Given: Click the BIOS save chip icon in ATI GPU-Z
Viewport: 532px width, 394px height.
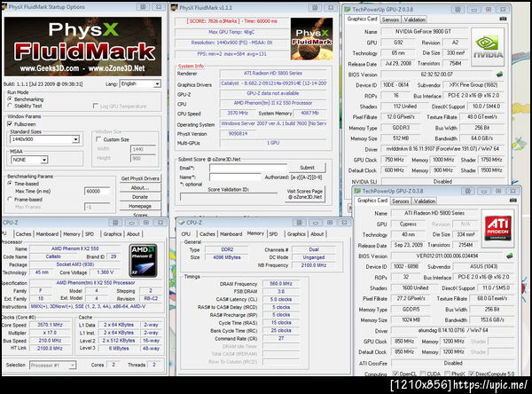Looking at the screenshot, I should tap(509, 256).
